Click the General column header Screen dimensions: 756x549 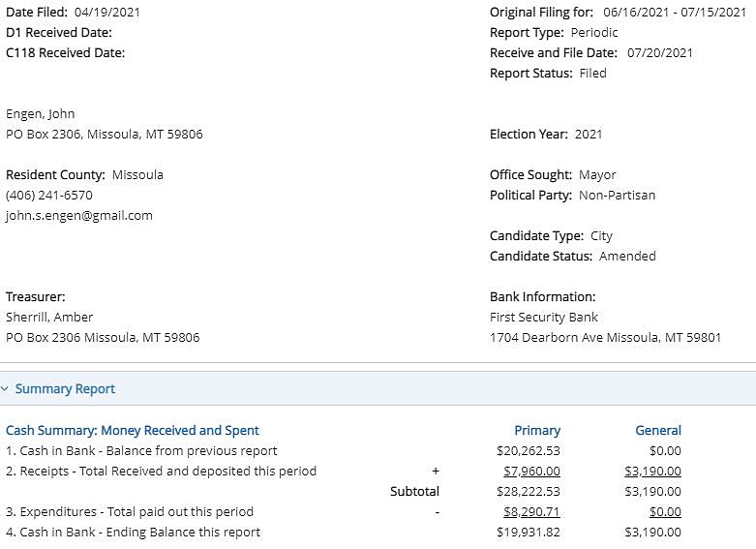coord(658,430)
